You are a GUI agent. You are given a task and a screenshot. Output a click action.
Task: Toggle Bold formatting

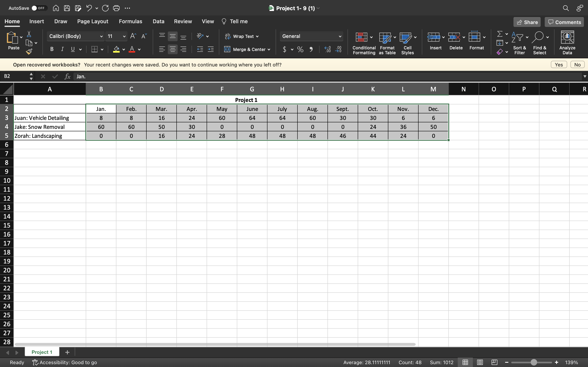52,49
